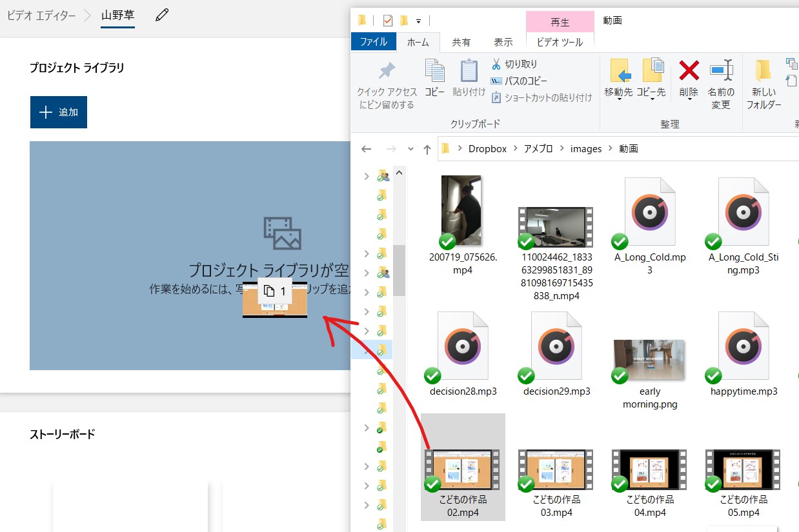Click the 追加 add button
The height and width of the screenshot is (532, 799).
click(x=59, y=112)
